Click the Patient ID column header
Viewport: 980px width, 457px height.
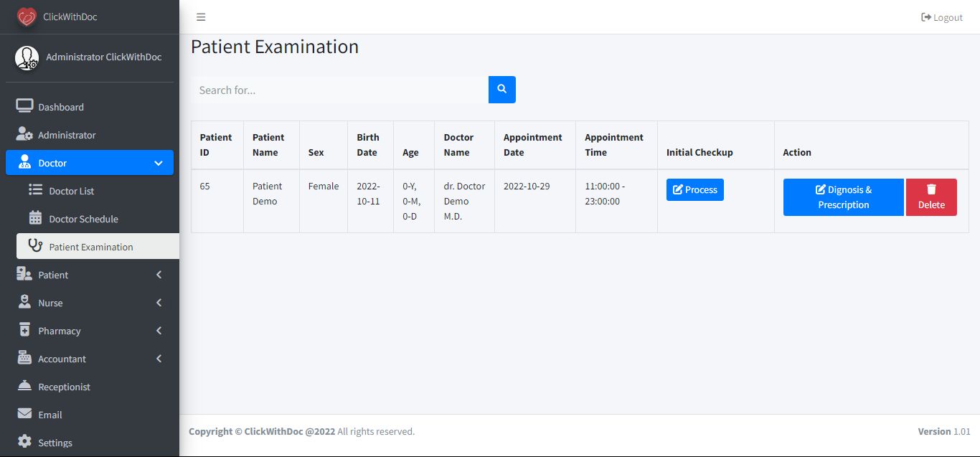click(216, 145)
